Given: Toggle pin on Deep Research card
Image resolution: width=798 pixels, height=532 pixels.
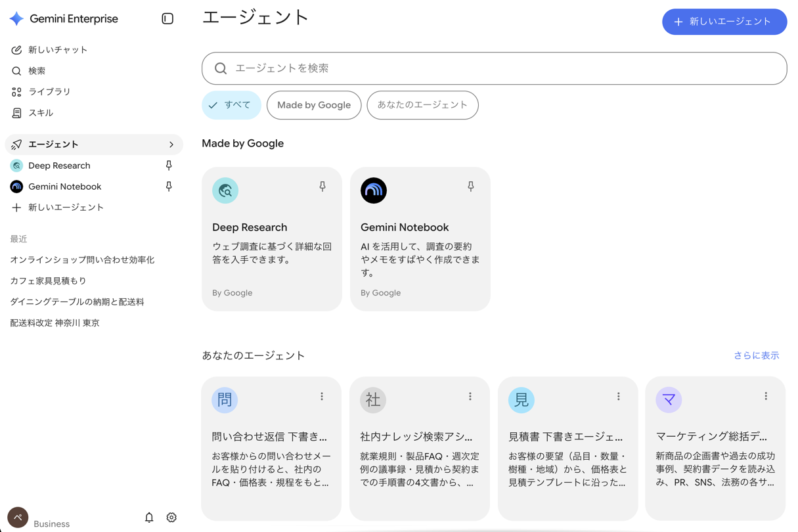Looking at the screenshot, I should pyautogui.click(x=322, y=187).
